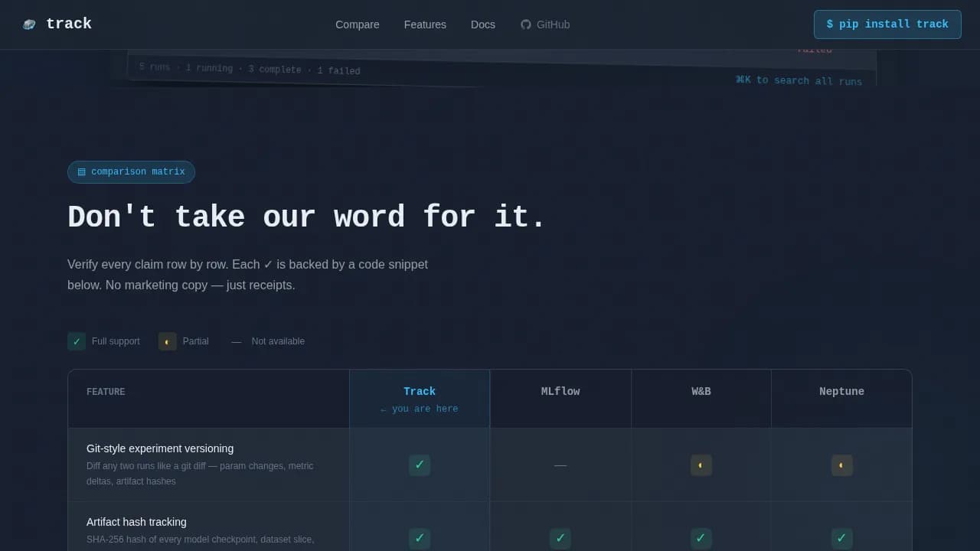This screenshot has width=980, height=551.
Task: Click green checkmark under Track for Git-style versioning
Action: (420, 465)
